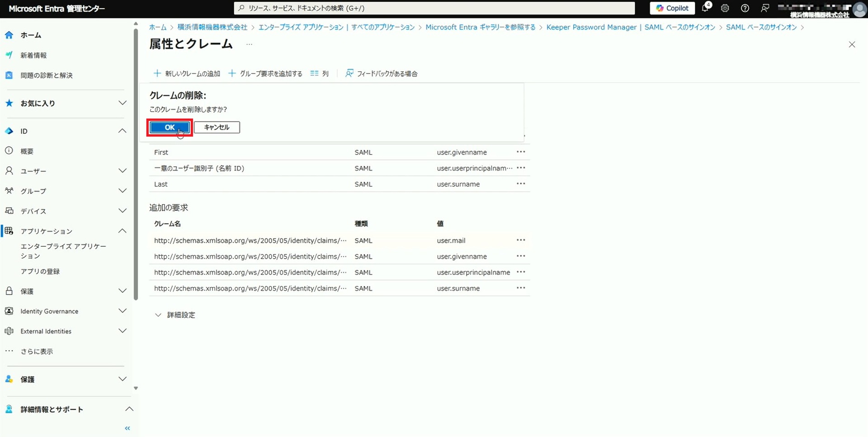
Task: Click 新しいクレームの追加 toolbar command
Action: (187, 74)
